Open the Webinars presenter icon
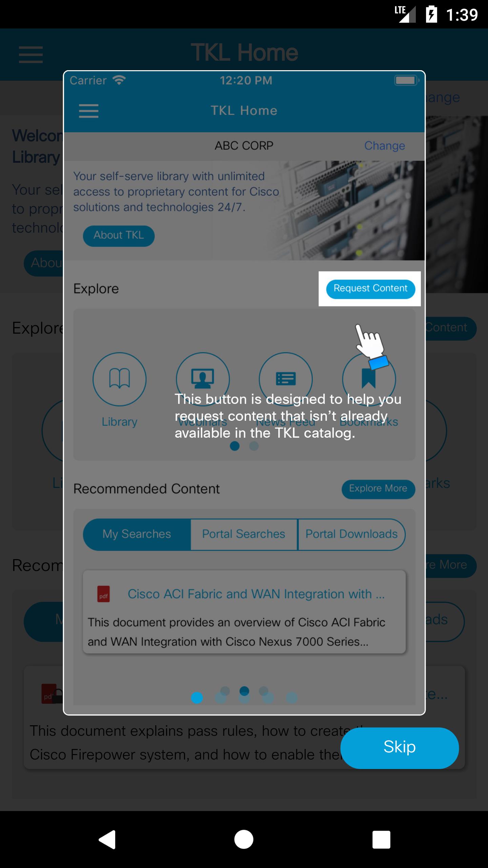 point(203,379)
